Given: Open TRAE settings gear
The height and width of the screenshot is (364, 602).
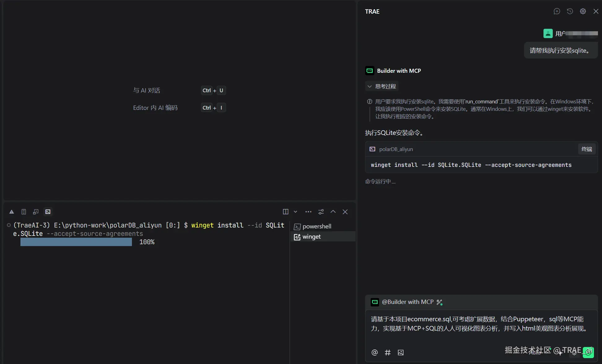Looking at the screenshot, I should pyautogui.click(x=582, y=11).
